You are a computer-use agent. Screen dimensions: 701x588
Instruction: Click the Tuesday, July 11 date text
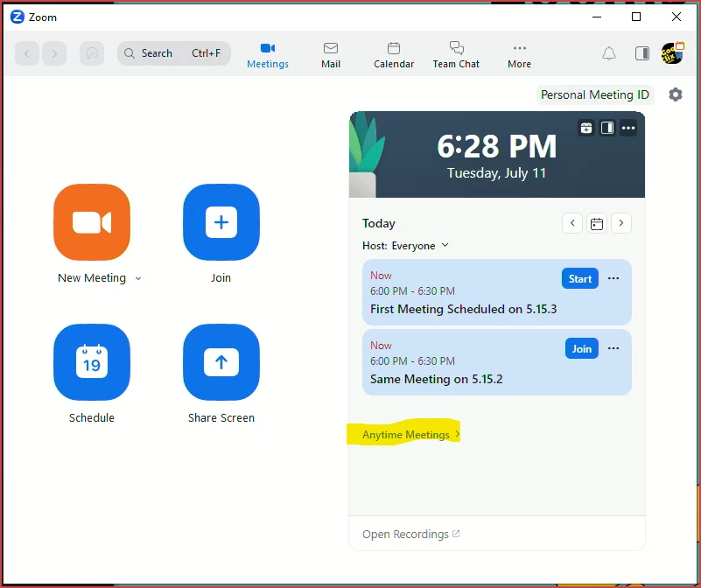tap(497, 173)
